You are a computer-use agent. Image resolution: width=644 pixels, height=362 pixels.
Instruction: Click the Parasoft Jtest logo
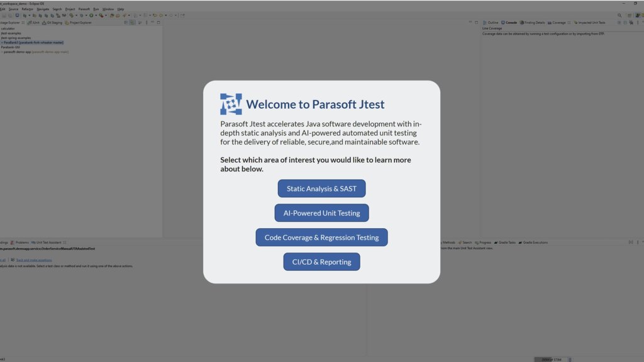click(x=231, y=104)
